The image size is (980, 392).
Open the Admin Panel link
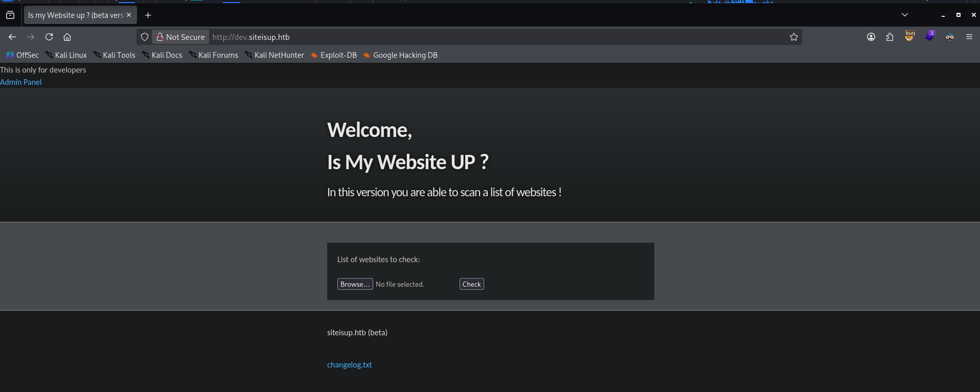(21, 82)
